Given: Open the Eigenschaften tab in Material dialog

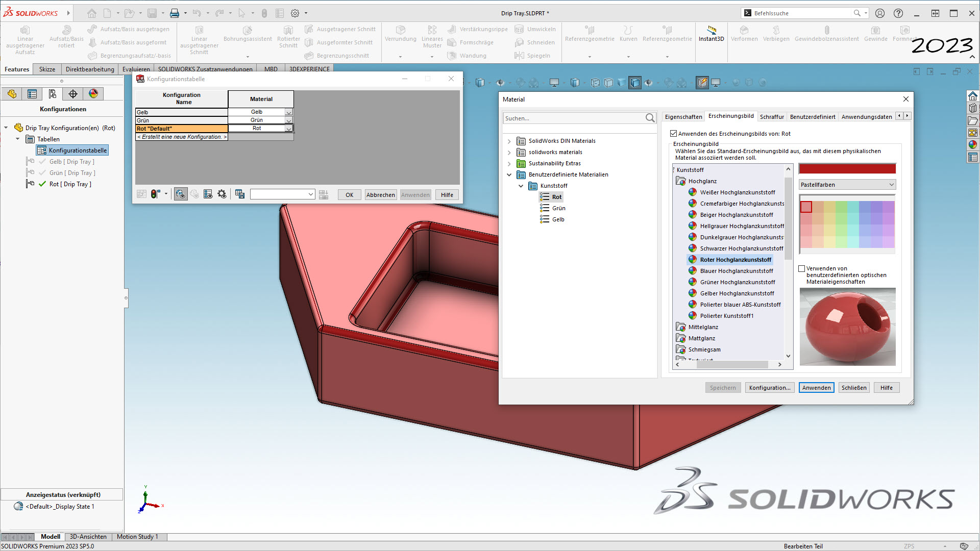Looking at the screenshot, I should pos(683,117).
